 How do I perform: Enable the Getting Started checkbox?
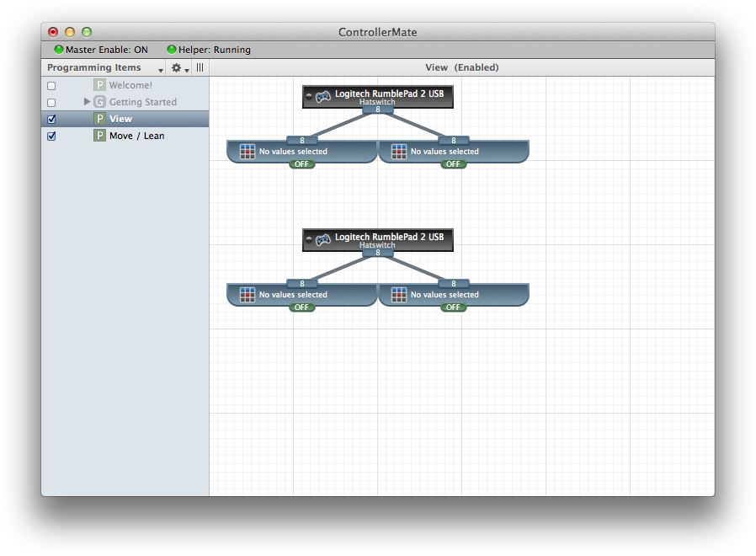51,103
